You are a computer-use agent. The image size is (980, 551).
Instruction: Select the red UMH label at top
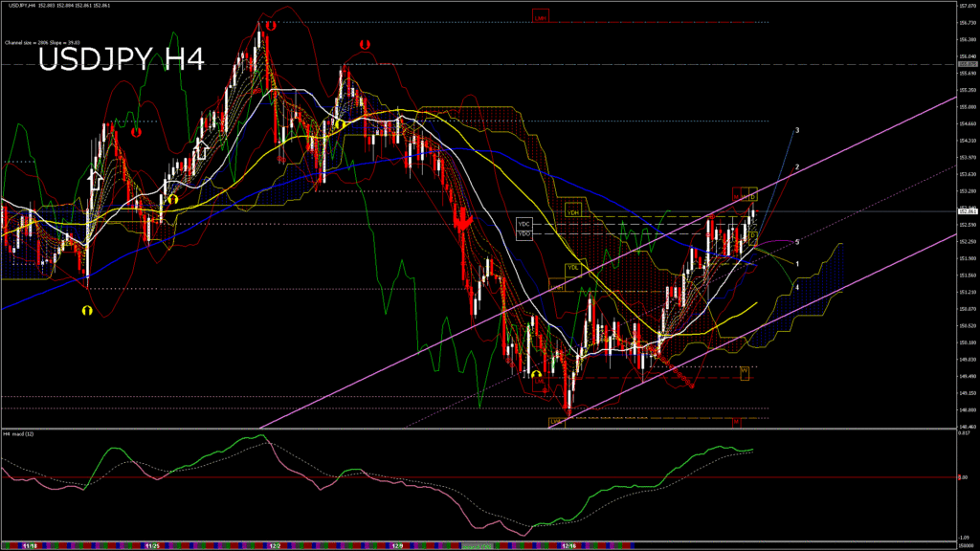coord(541,16)
